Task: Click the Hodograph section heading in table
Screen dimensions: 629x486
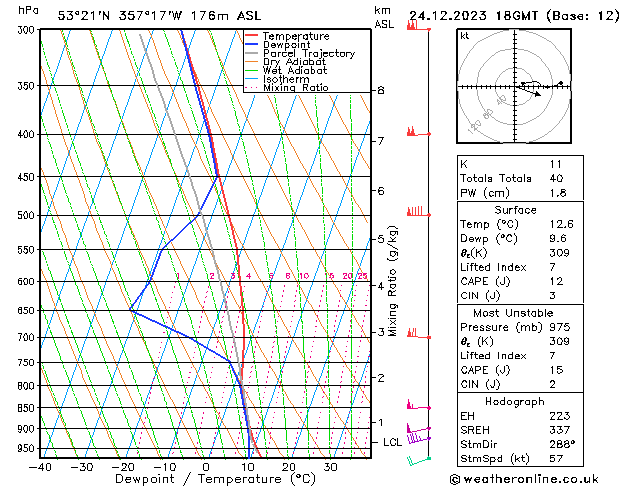Action: (515, 402)
